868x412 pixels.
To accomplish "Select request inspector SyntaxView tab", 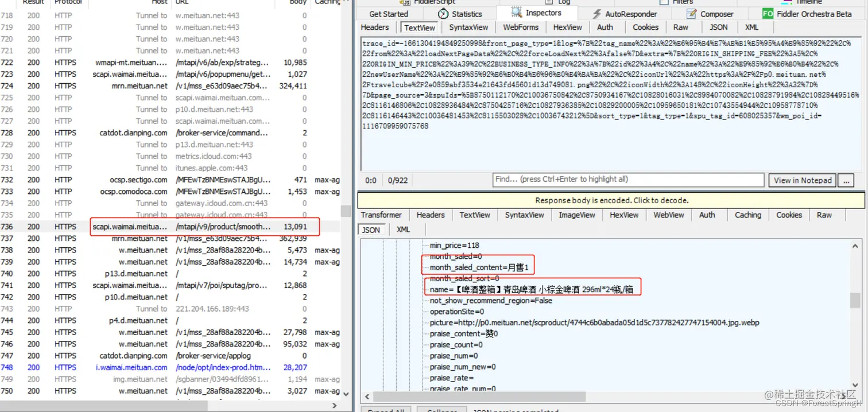I will pos(468,27).
